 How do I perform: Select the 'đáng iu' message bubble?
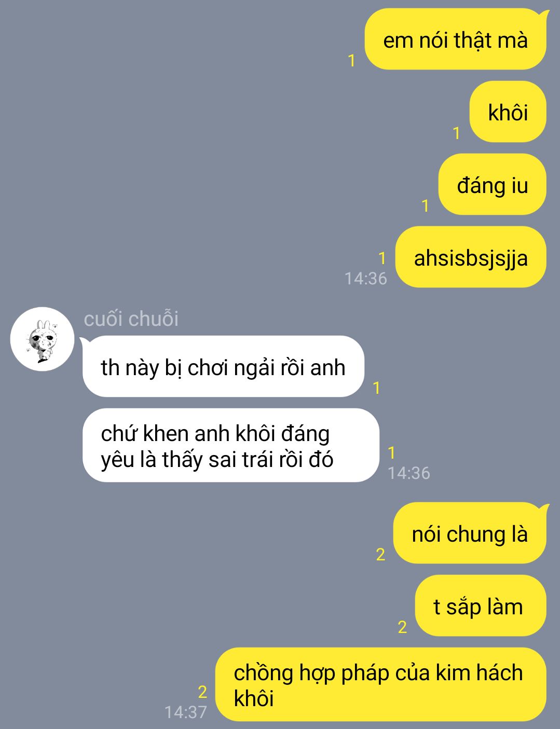click(x=492, y=184)
